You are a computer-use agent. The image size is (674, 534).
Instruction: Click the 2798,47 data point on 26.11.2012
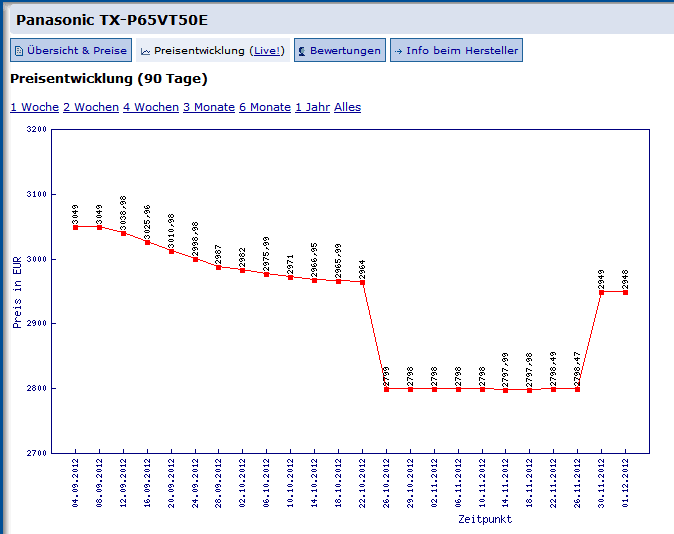pos(577,389)
